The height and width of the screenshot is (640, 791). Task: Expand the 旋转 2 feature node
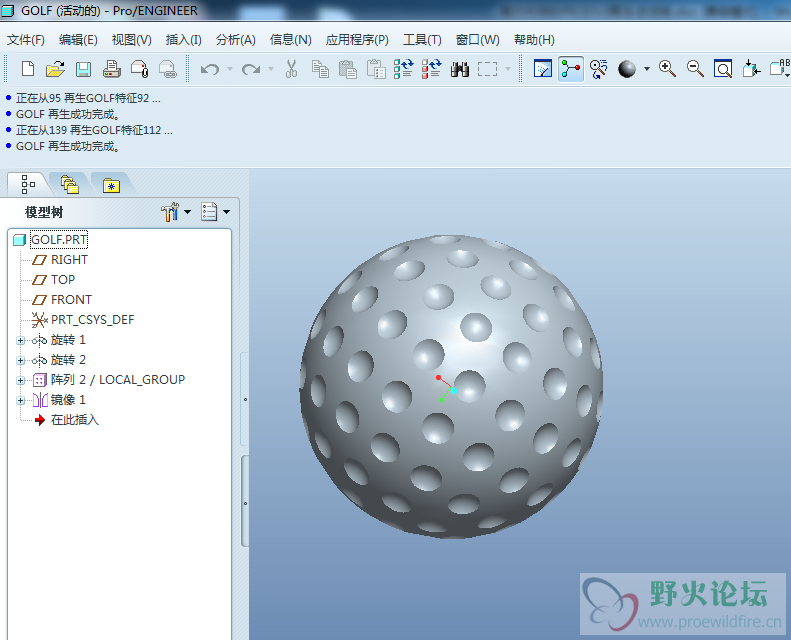20,360
